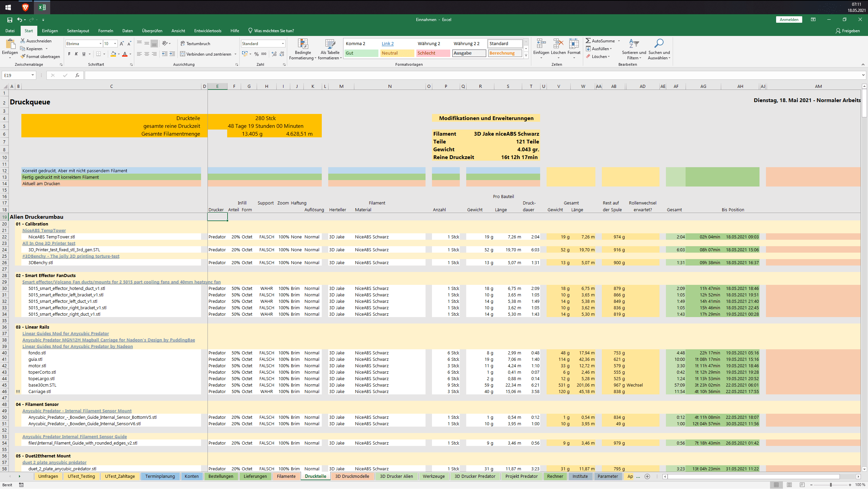This screenshot has width=868, height=489.
Task: Open the Formeln ribbon tab
Action: [105, 31]
